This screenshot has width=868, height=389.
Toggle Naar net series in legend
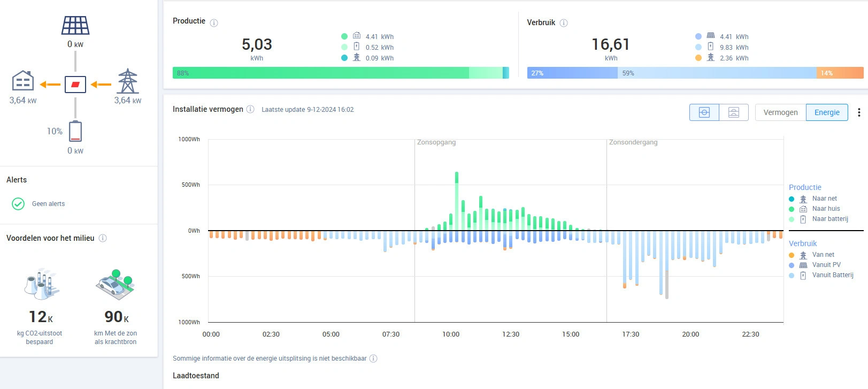tap(813, 199)
